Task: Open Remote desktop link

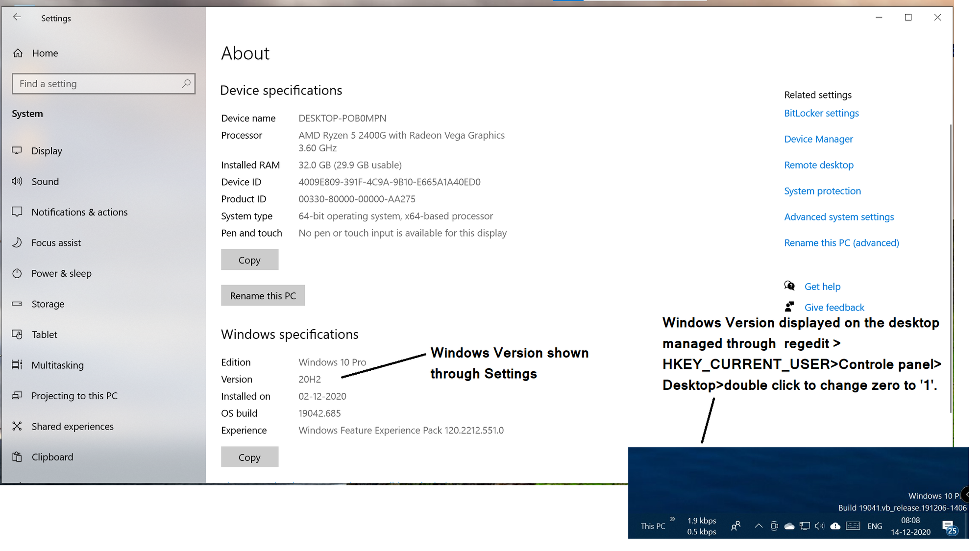Action: pos(819,165)
